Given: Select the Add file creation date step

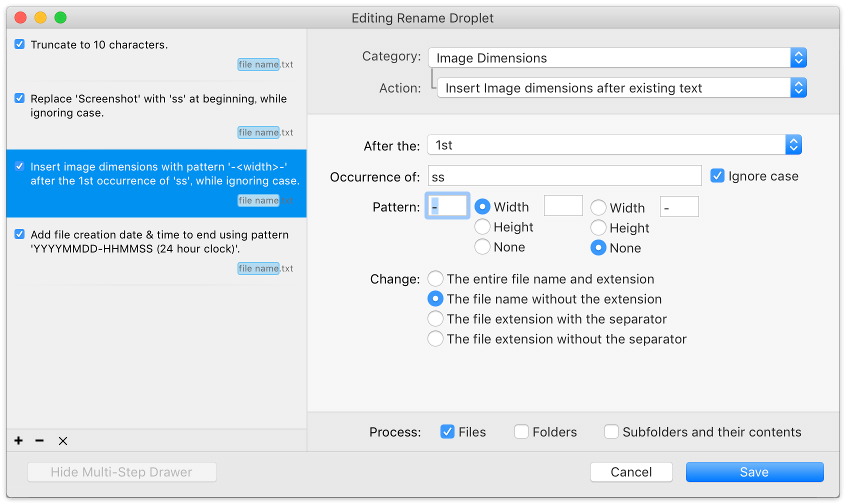Looking at the screenshot, I should [156, 251].
